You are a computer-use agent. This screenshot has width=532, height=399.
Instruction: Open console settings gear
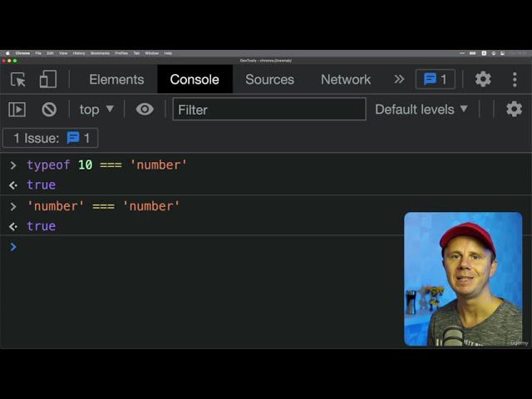pyautogui.click(x=514, y=109)
